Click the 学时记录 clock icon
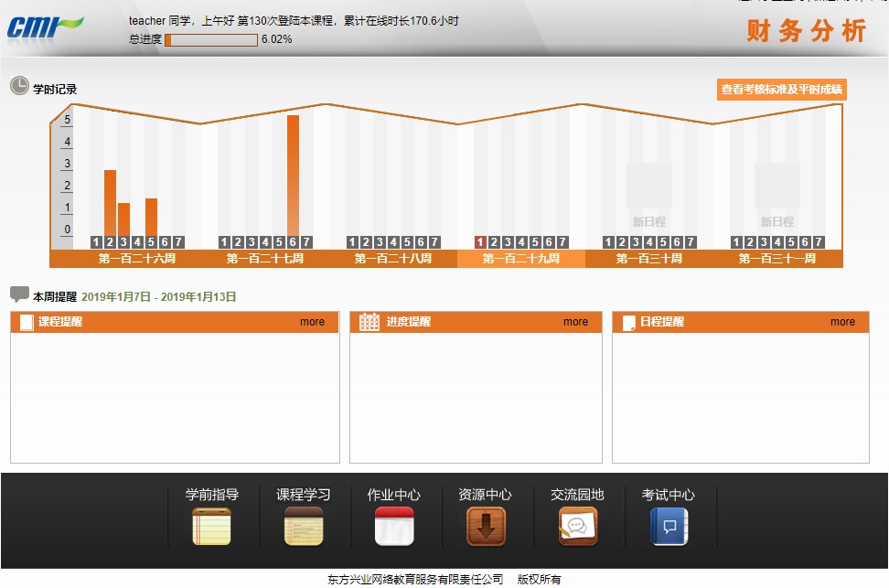The width and height of the screenshot is (889, 588). pyautogui.click(x=19, y=86)
